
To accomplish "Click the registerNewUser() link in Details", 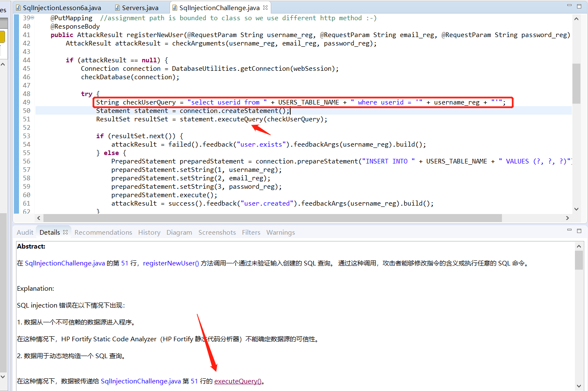I will pyautogui.click(x=170, y=263).
